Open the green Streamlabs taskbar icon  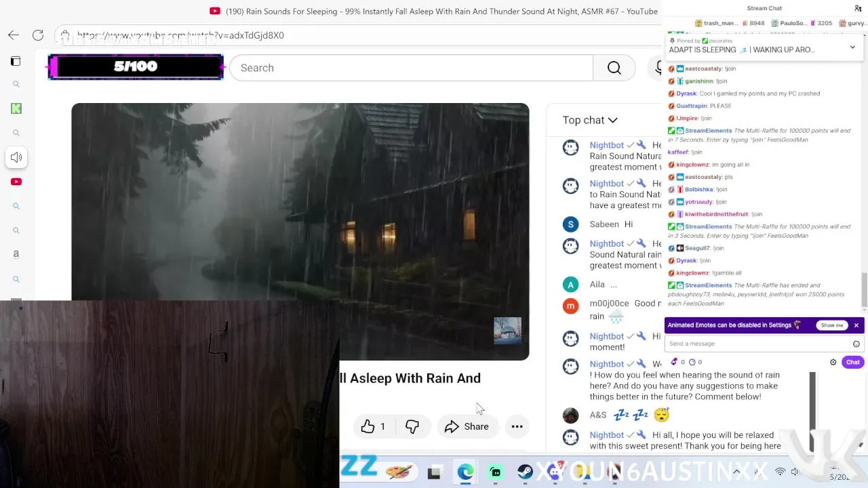[496, 472]
